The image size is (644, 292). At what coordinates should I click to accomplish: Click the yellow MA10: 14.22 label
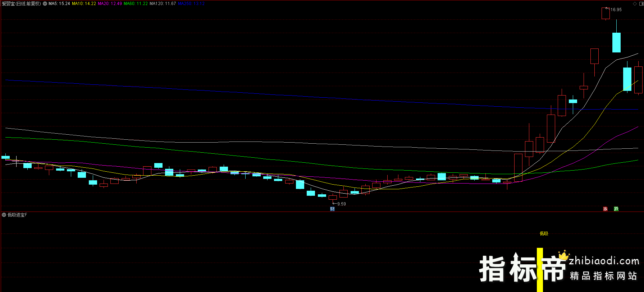(x=84, y=4)
